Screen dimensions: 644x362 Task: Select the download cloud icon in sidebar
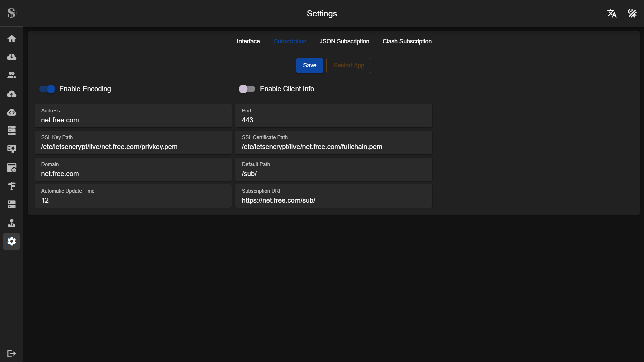pyautogui.click(x=12, y=57)
